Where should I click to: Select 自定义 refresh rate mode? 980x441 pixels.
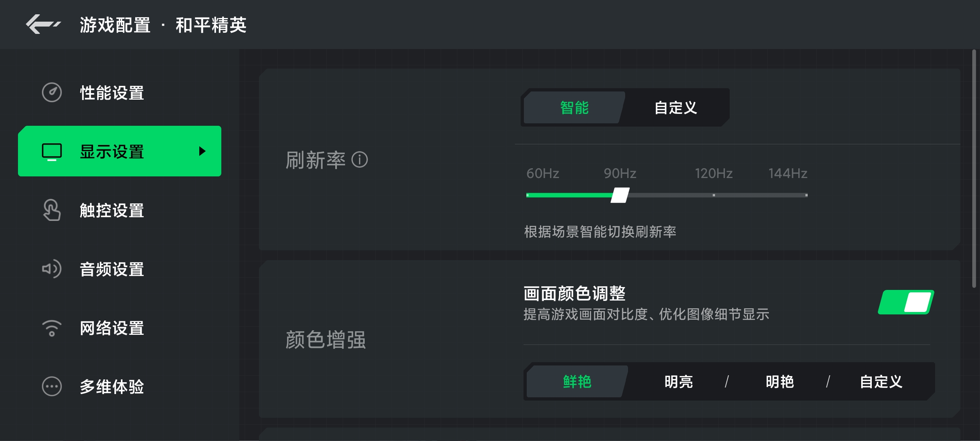[676, 107]
